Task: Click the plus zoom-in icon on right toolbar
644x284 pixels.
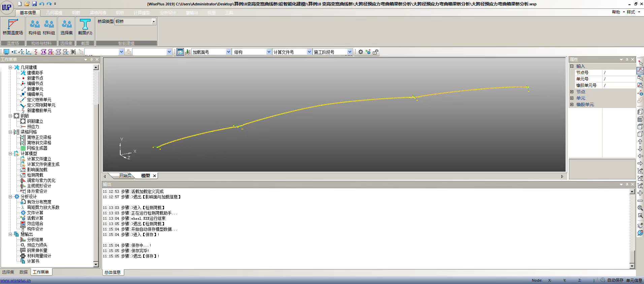Action: [640, 193]
